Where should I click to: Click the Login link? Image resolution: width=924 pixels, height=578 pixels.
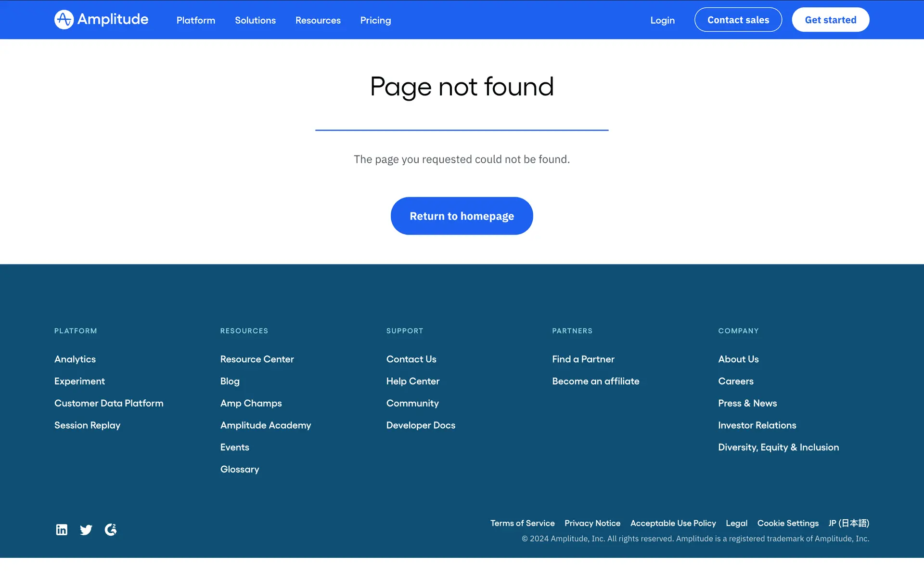pos(662,20)
